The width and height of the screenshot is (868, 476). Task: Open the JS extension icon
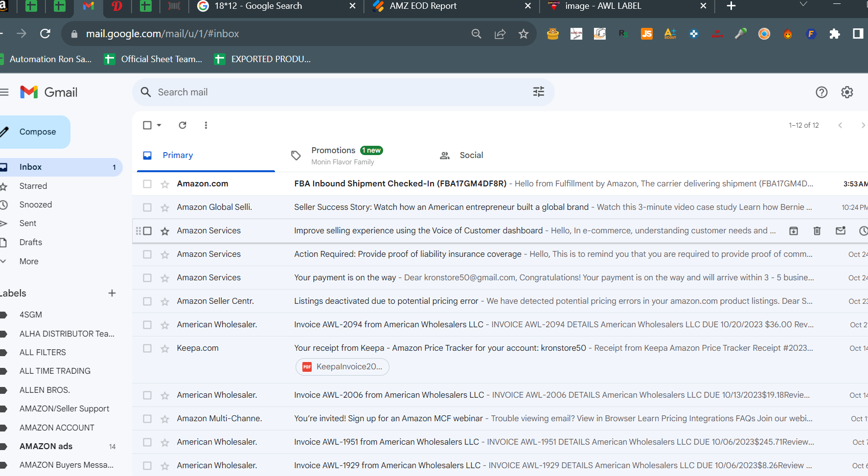pos(647,34)
